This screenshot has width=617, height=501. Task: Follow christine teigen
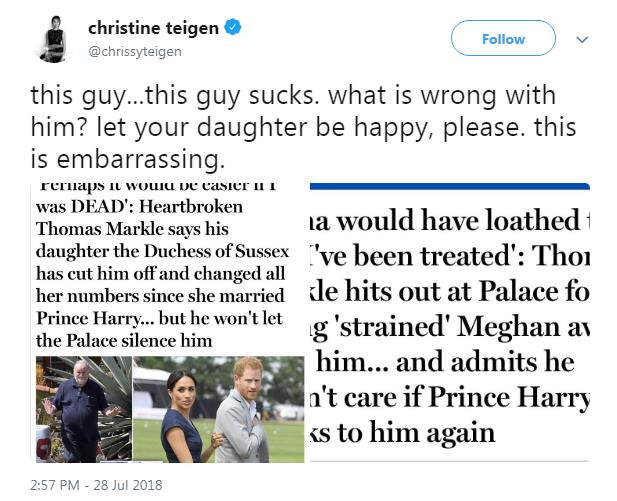point(503,39)
